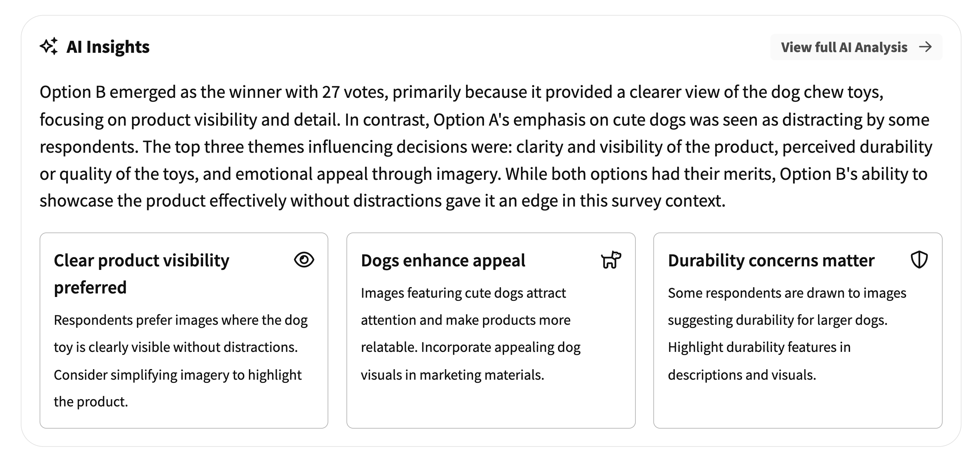Click the sentence about top three themes

tap(486, 160)
